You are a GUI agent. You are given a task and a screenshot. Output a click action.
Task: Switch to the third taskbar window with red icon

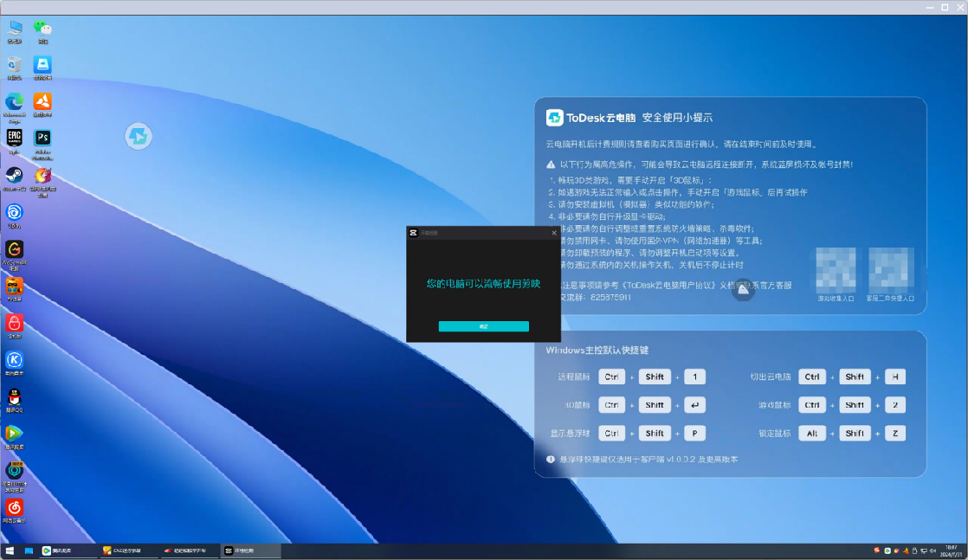(x=189, y=550)
